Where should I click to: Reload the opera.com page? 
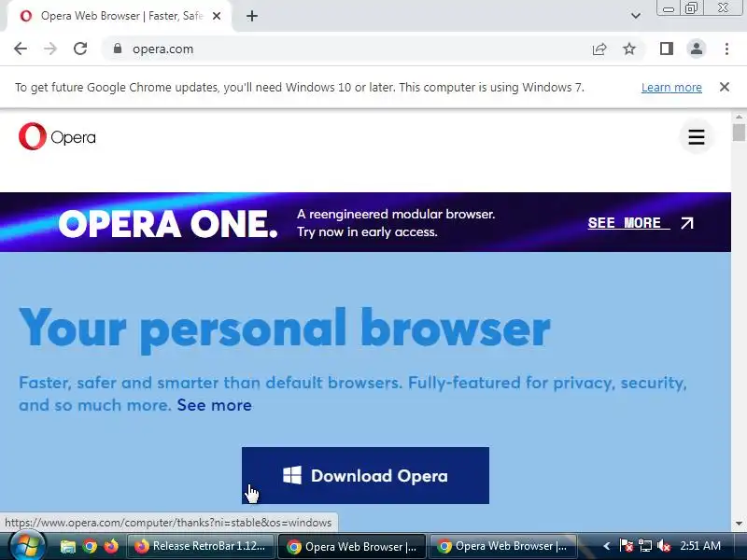tap(80, 49)
